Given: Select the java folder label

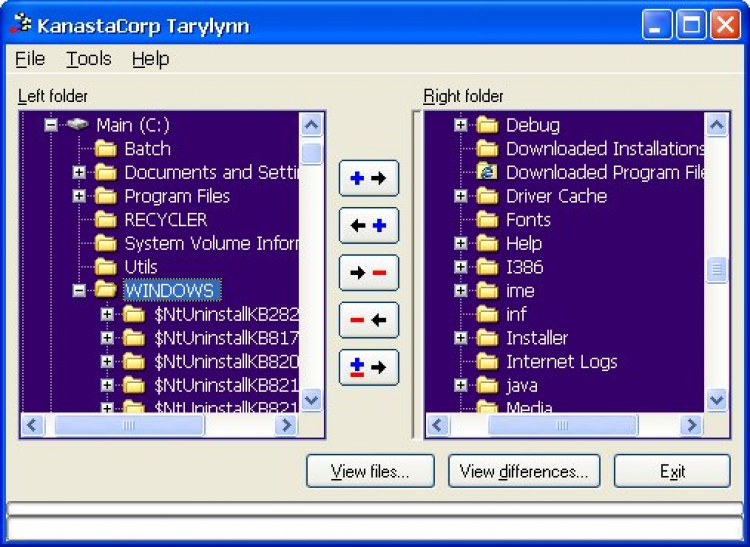Looking at the screenshot, I should pyautogui.click(x=522, y=385).
